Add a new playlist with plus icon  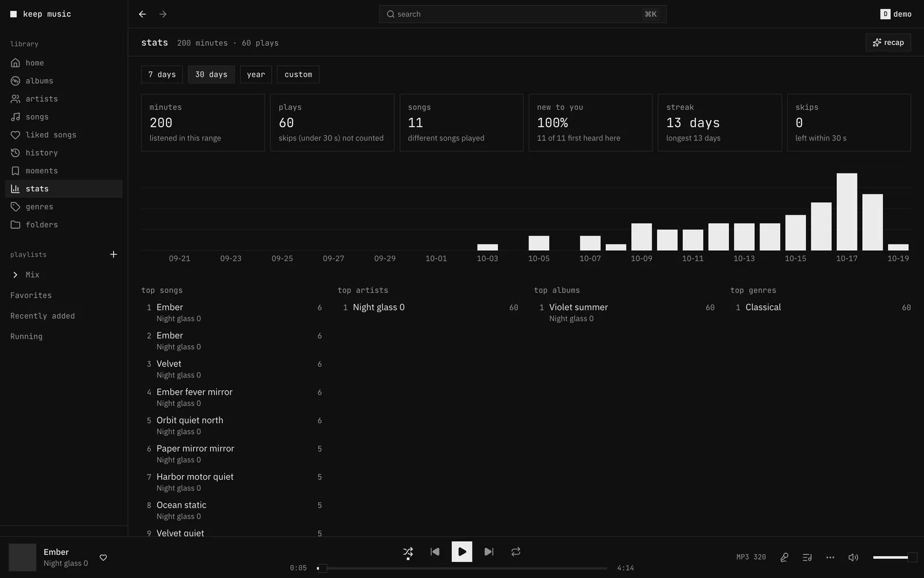click(114, 254)
